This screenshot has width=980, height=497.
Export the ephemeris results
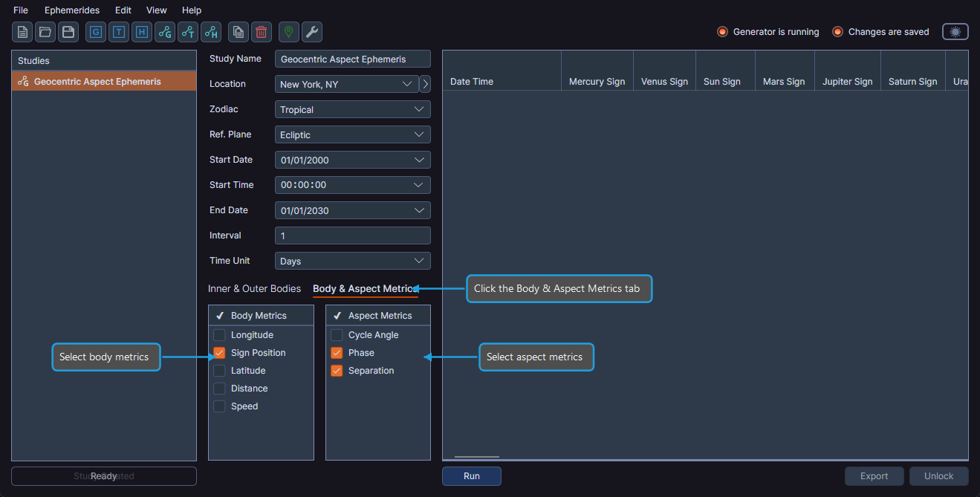(x=874, y=475)
